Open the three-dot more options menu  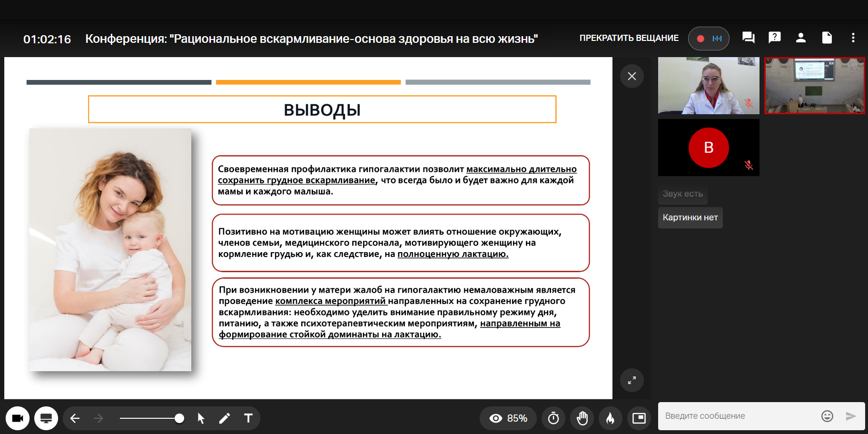pos(853,38)
